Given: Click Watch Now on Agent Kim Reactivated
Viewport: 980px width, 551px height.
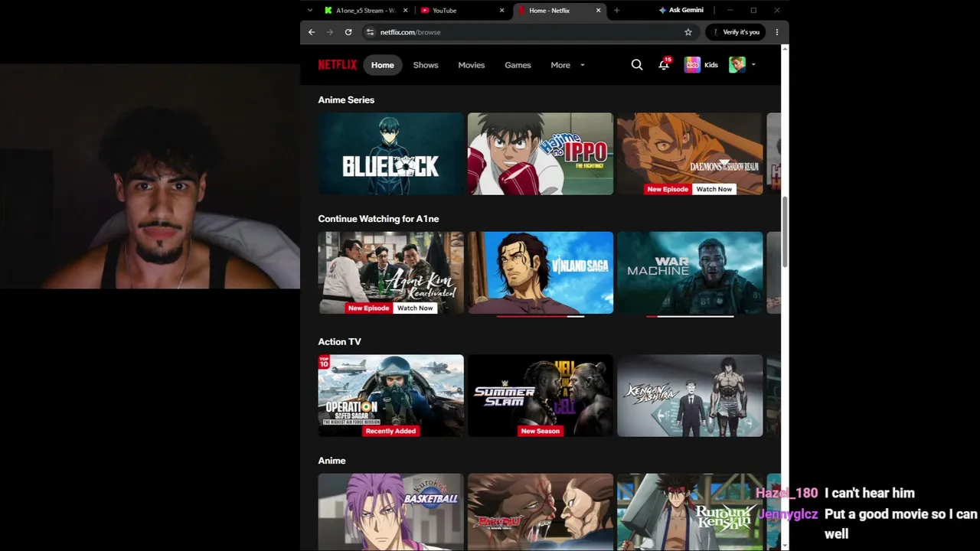Looking at the screenshot, I should click(415, 308).
